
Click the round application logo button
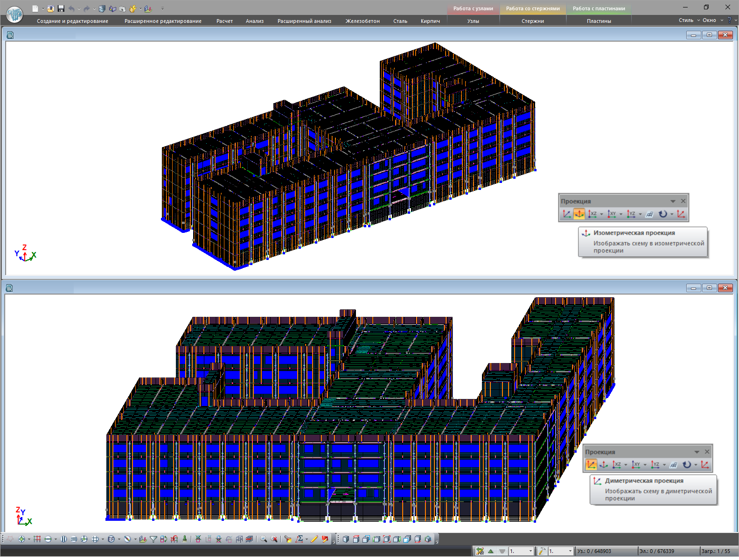tap(14, 14)
